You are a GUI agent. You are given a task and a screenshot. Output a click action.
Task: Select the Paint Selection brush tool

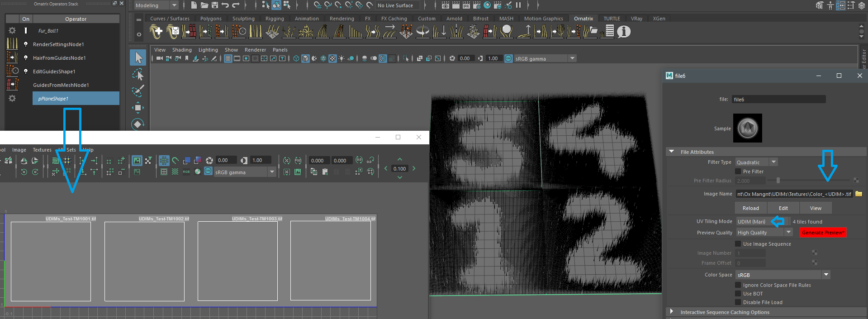click(138, 90)
